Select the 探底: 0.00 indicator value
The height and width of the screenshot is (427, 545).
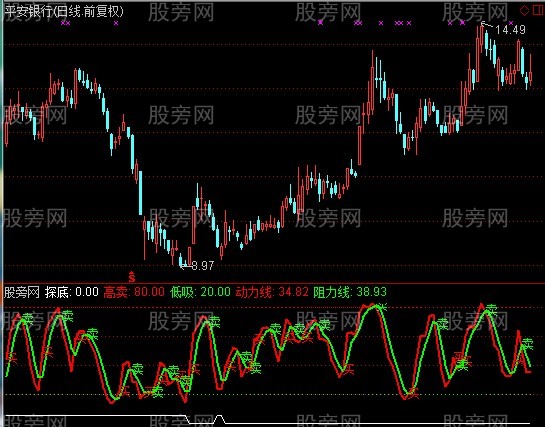click(x=72, y=292)
